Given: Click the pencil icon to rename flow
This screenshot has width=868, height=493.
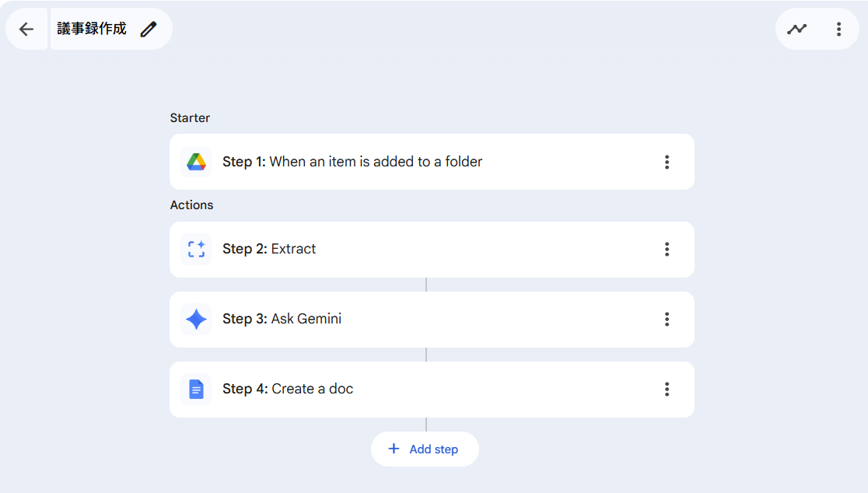Looking at the screenshot, I should pyautogui.click(x=148, y=30).
